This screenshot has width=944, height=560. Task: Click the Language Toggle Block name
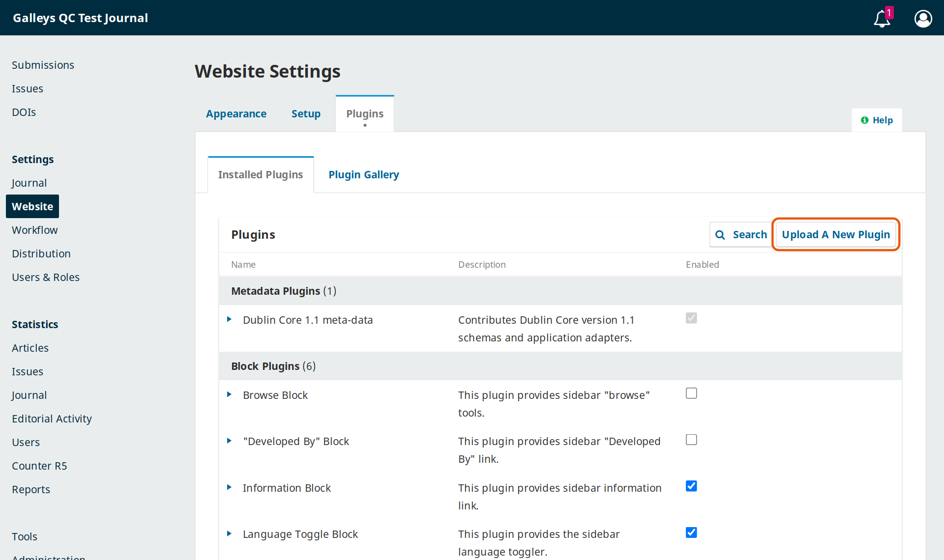coord(300,534)
